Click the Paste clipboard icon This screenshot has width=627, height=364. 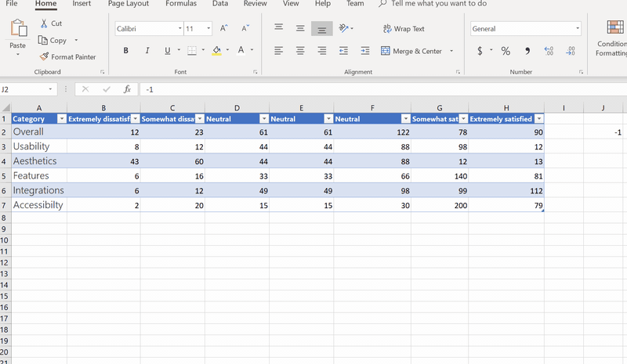(18, 28)
